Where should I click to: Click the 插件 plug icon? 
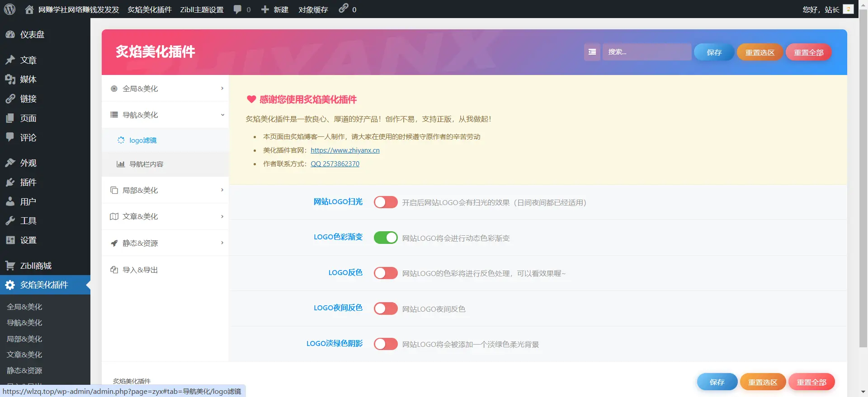tap(10, 182)
